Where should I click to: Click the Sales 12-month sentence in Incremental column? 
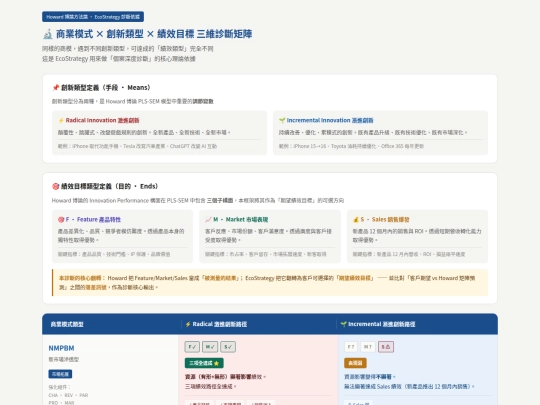[409, 387]
